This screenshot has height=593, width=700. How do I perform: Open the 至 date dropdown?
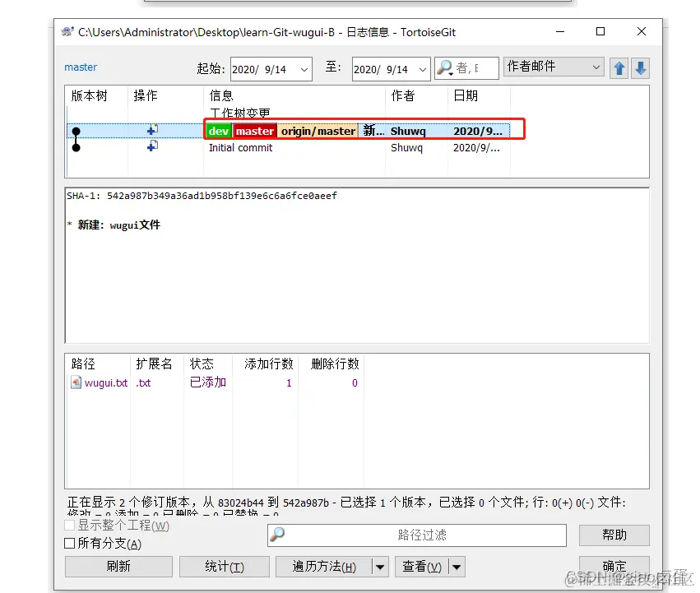[x=422, y=69]
